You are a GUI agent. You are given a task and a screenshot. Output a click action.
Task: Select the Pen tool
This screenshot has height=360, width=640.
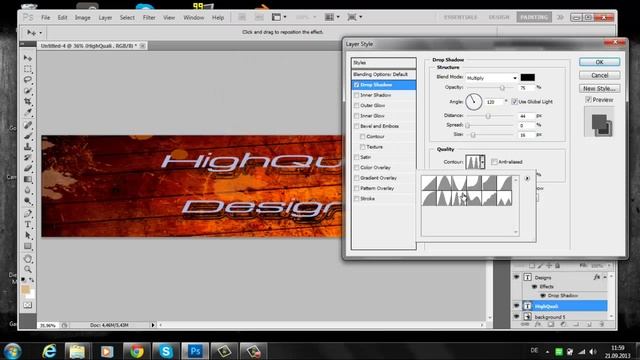click(28, 213)
